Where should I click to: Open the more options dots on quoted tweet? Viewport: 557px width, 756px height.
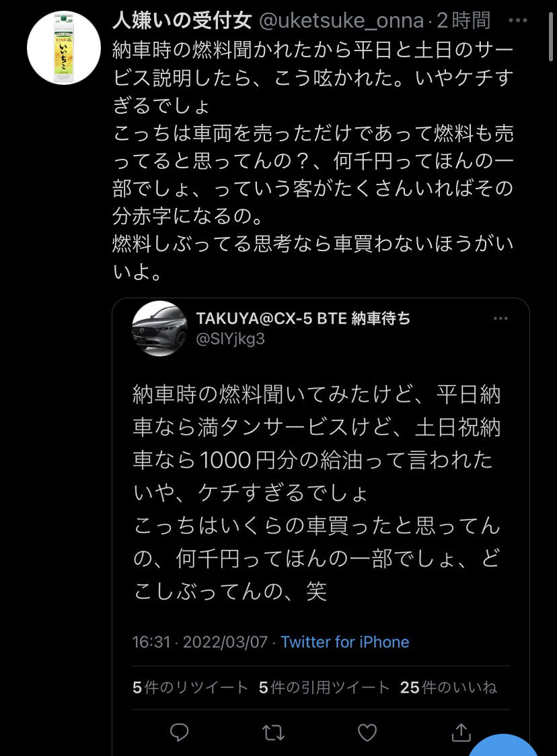pos(500,318)
